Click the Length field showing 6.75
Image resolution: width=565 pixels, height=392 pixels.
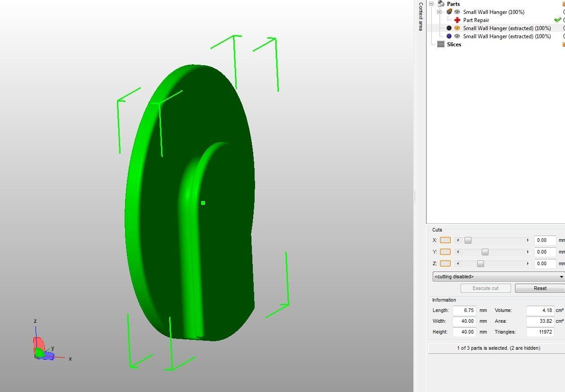coord(464,310)
